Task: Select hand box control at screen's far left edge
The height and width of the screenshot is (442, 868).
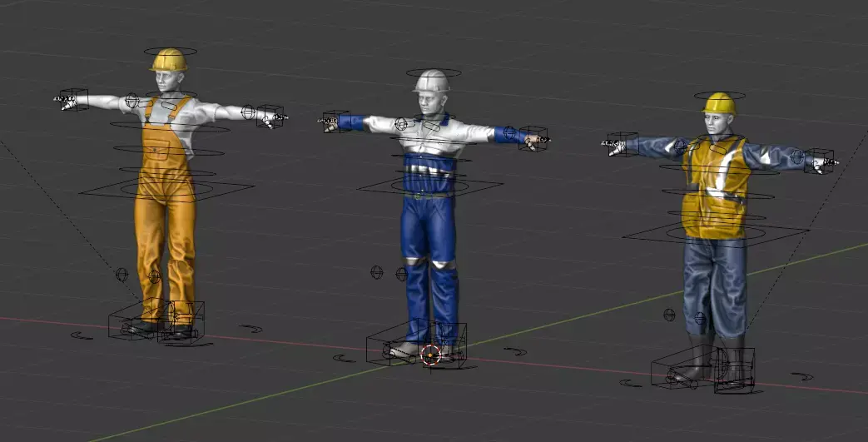Action: click(x=73, y=100)
